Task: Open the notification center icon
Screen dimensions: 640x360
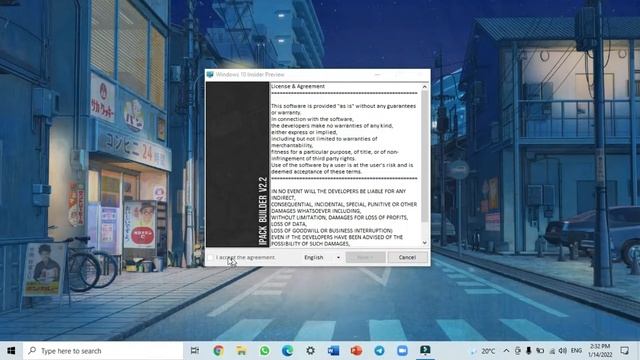Action: click(624, 351)
